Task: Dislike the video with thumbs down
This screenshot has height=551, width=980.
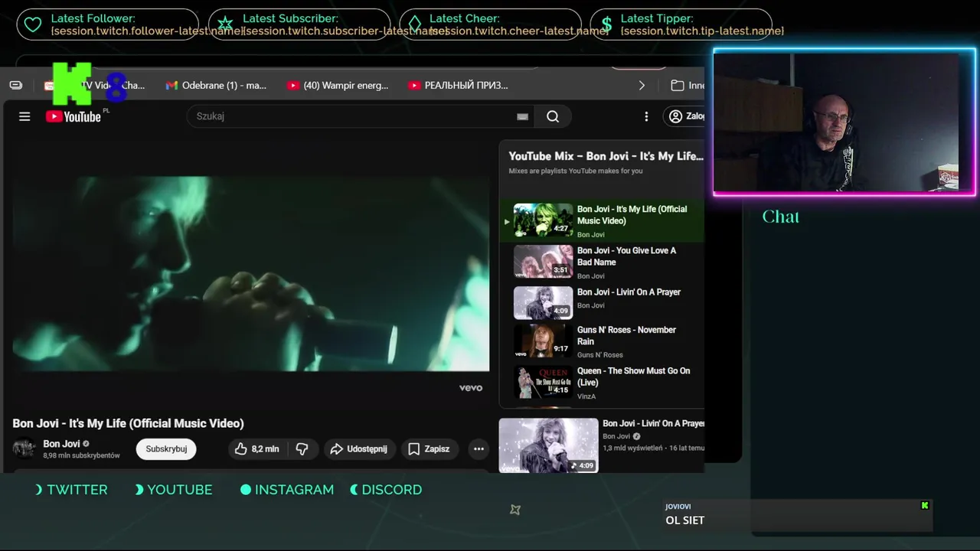Action: tap(302, 449)
